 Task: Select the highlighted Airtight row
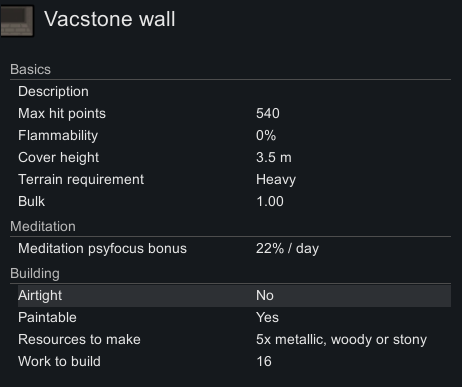(234, 295)
